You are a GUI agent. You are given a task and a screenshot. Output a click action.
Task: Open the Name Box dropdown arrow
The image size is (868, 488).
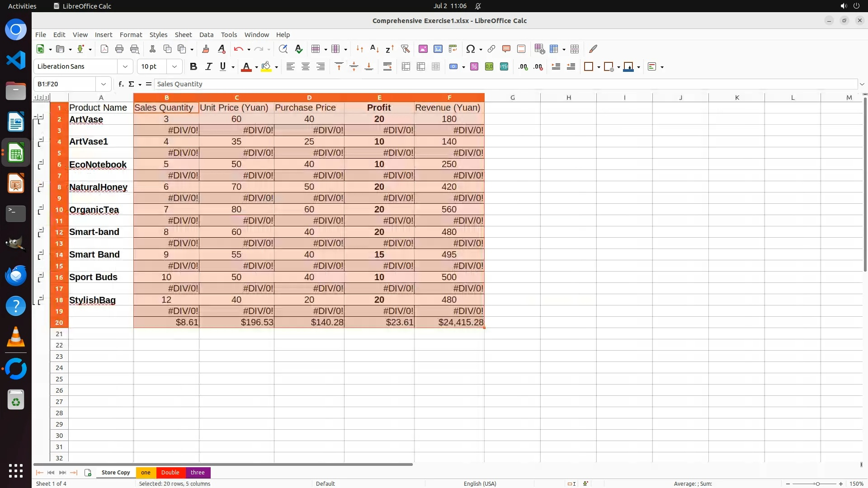[x=104, y=84]
